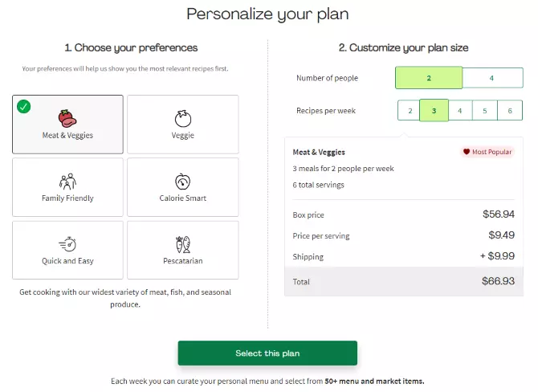Choose the Family Friendly people icon
Screen dimensions: 538x392
(x=67, y=182)
